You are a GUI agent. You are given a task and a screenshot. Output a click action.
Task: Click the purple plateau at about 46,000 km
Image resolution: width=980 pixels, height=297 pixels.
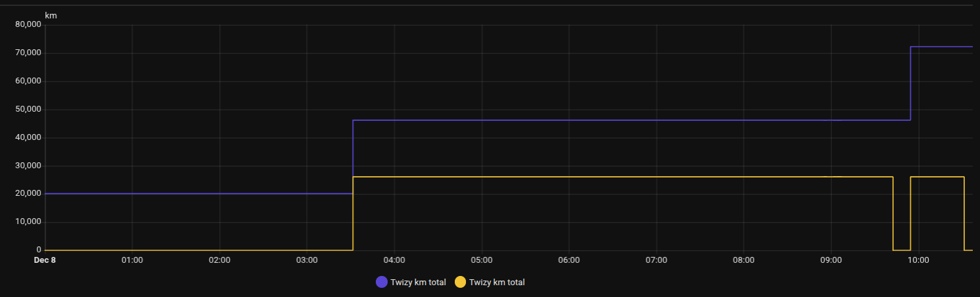pos(592,120)
